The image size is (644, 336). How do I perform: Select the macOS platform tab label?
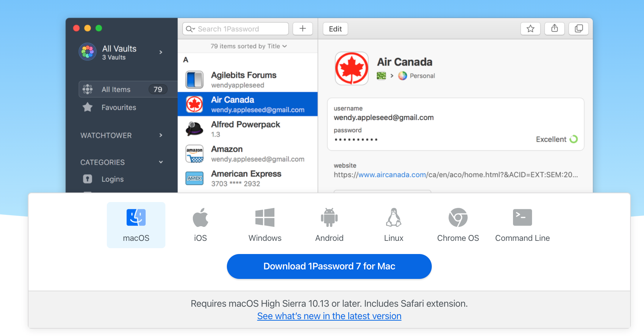[x=136, y=238]
